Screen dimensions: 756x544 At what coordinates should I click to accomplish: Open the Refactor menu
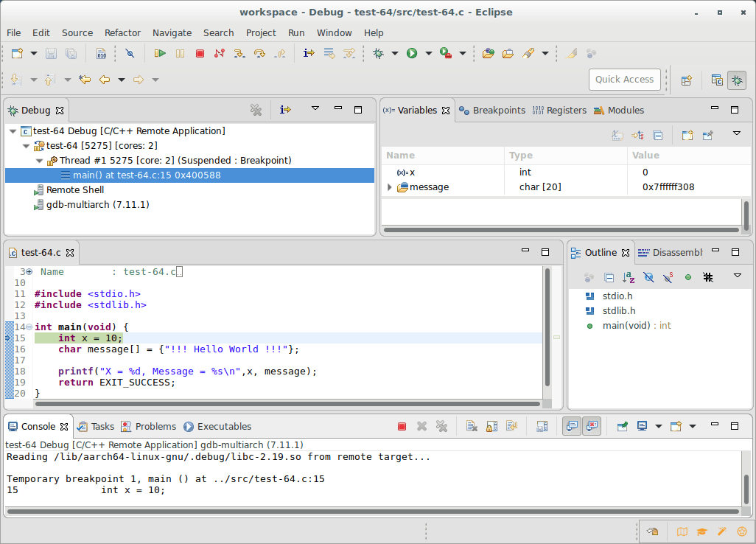point(122,32)
